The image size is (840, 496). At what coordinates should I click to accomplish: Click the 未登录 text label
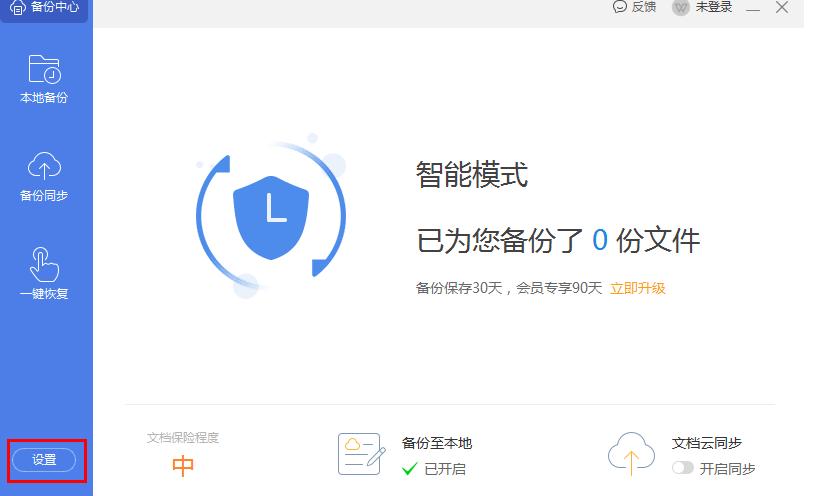714,8
